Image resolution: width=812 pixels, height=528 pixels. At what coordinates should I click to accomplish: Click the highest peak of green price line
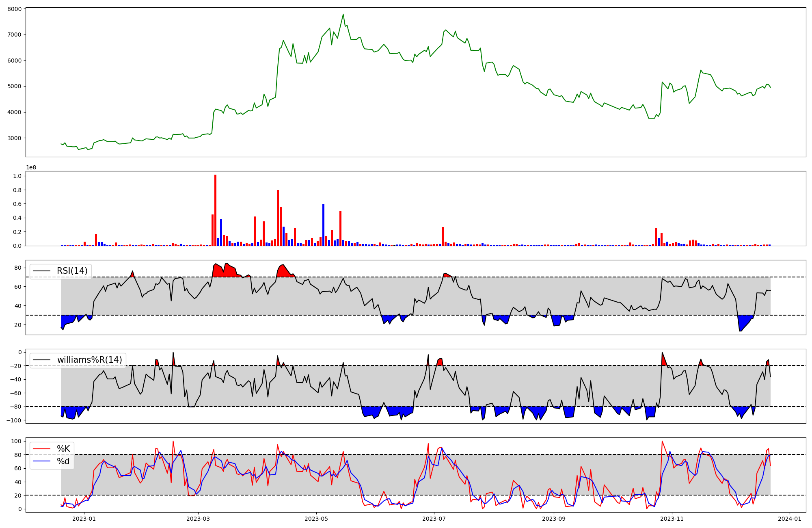click(x=343, y=15)
